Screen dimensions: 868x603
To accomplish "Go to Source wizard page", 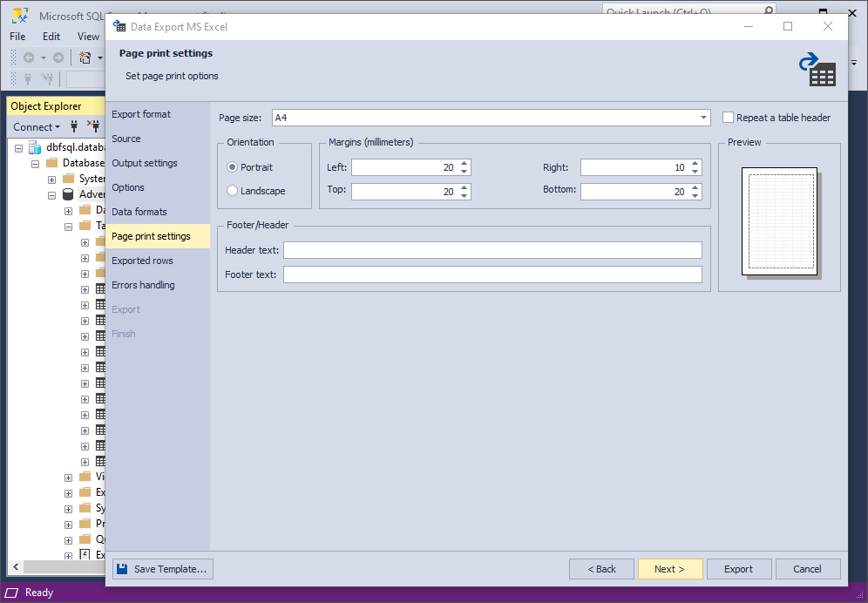I will 158,139.
